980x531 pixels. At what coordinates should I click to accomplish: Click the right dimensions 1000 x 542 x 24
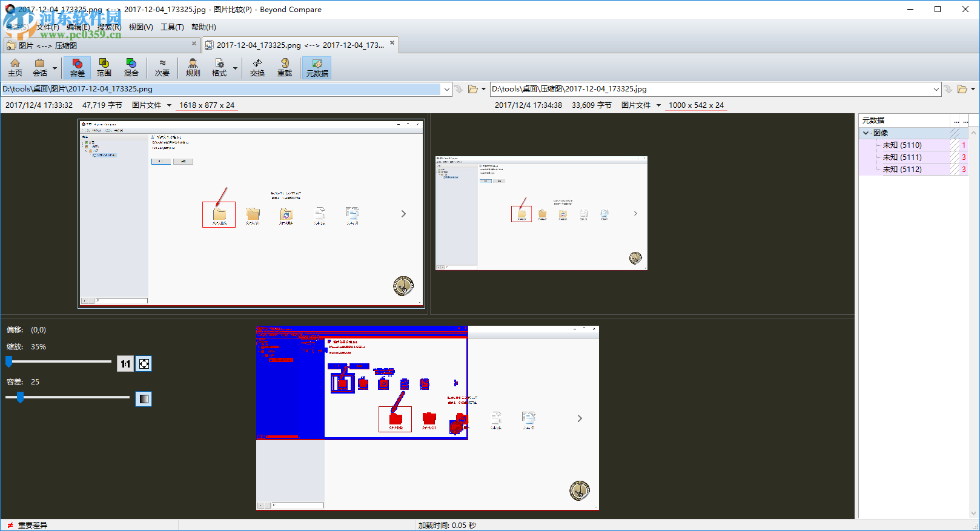coord(696,105)
